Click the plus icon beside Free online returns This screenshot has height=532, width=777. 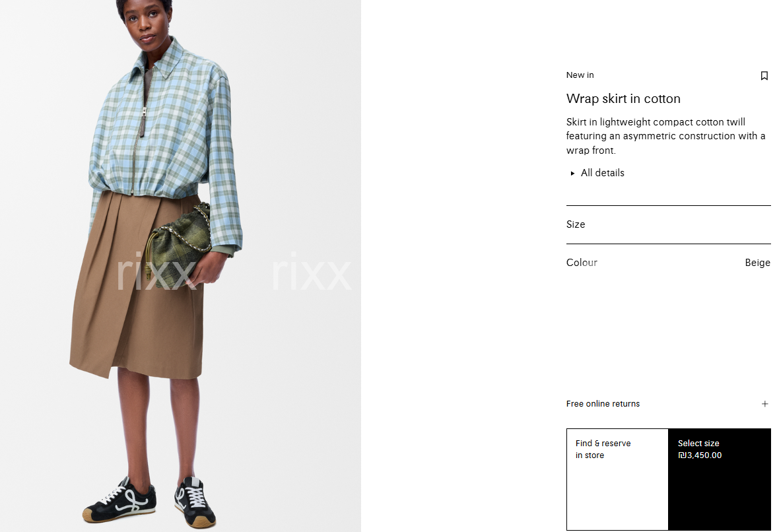coord(764,404)
